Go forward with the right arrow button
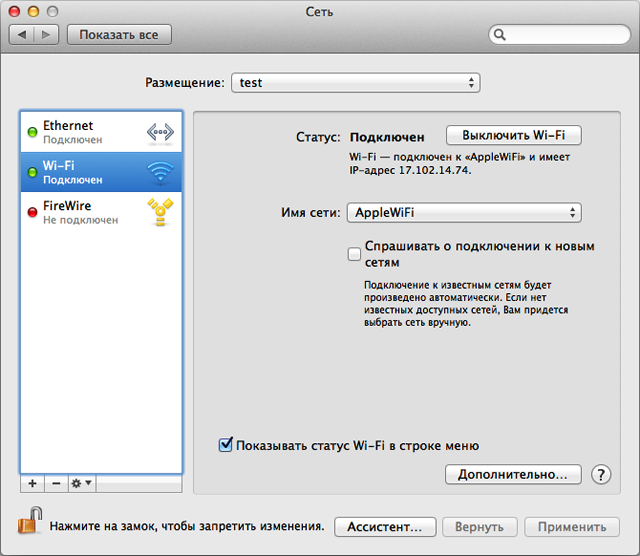The width and height of the screenshot is (640, 556). tap(46, 35)
